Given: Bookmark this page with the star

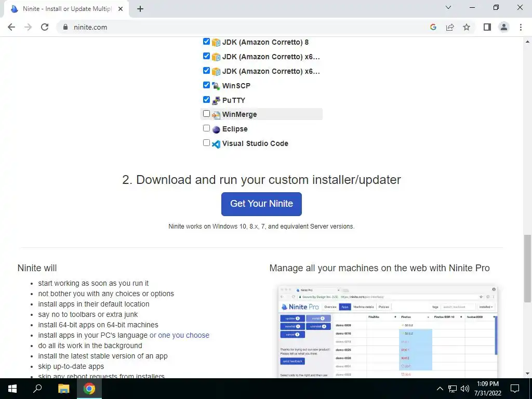Looking at the screenshot, I should pyautogui.click(x=467, y=27).
